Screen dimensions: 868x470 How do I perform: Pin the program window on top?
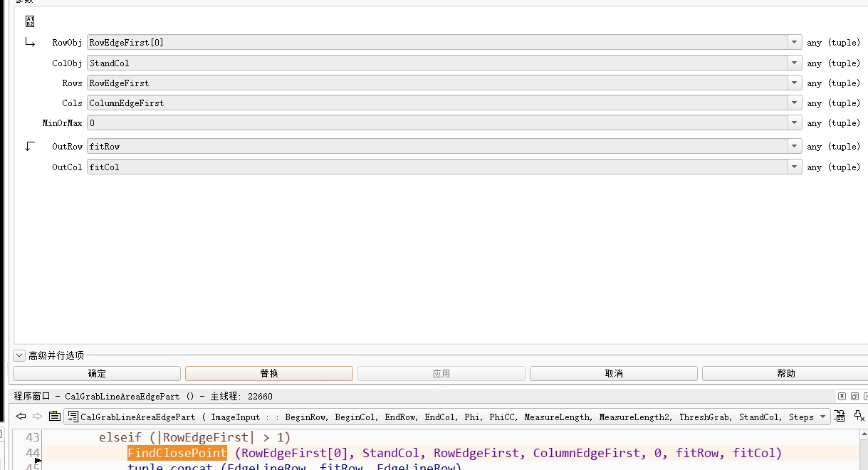842,396
